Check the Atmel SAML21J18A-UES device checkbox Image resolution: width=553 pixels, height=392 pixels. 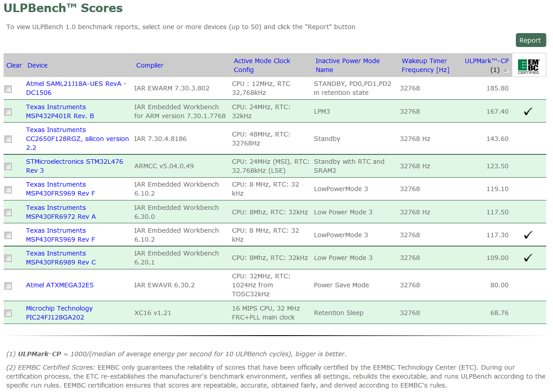pos(8,89)
